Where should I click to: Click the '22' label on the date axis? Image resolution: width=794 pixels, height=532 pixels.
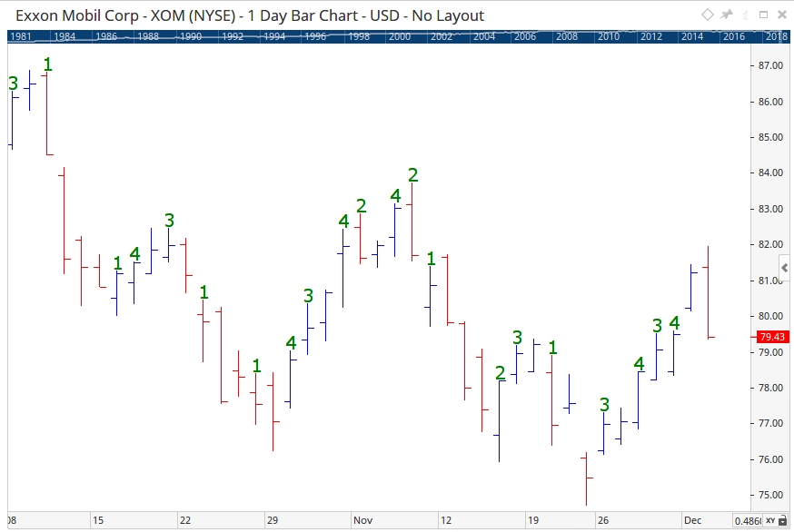point(185,520)
